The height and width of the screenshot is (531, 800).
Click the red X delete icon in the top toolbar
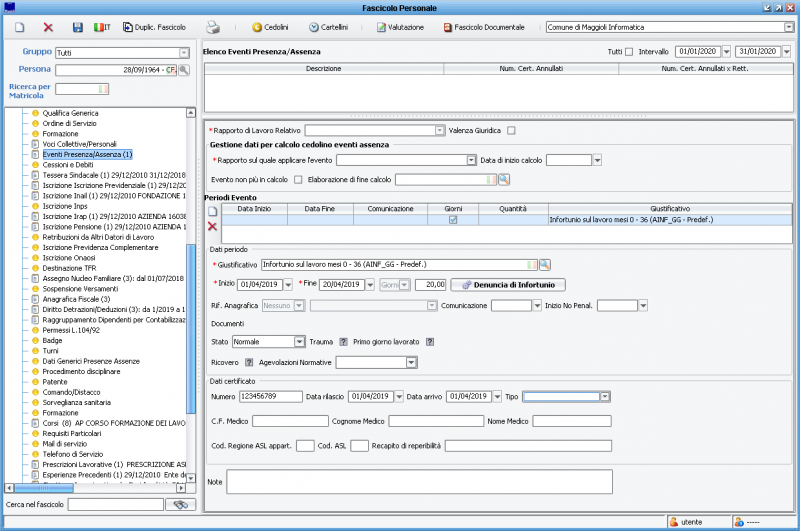48,27
